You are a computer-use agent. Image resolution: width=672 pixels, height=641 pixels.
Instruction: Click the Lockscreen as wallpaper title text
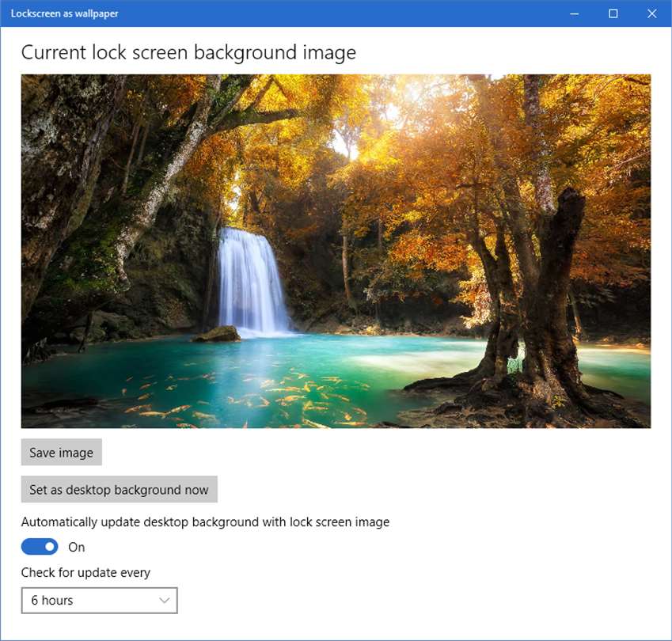tap(65, 13)
